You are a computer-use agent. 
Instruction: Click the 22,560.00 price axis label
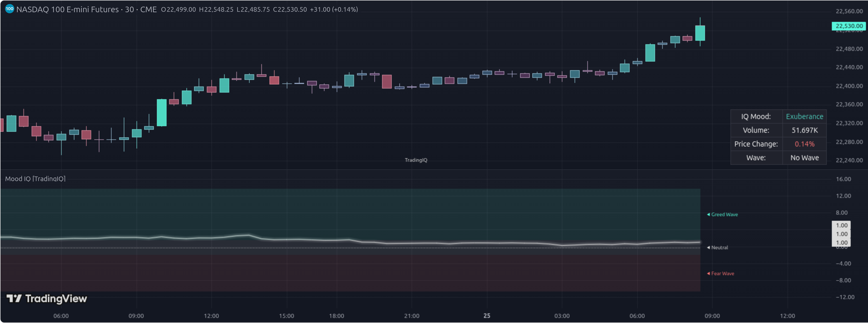849,11
